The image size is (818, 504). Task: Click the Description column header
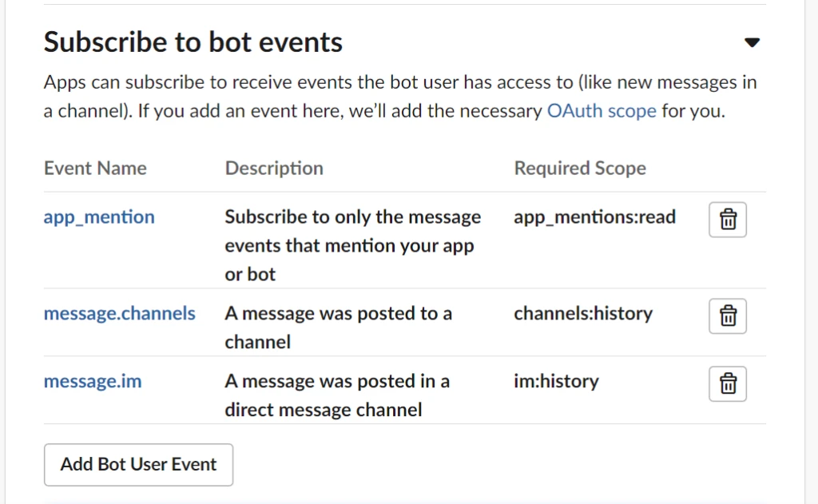point(274,169)
